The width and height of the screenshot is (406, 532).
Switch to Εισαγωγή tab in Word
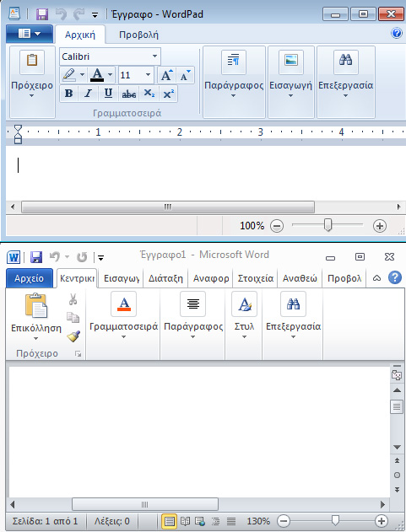[122, 278]
